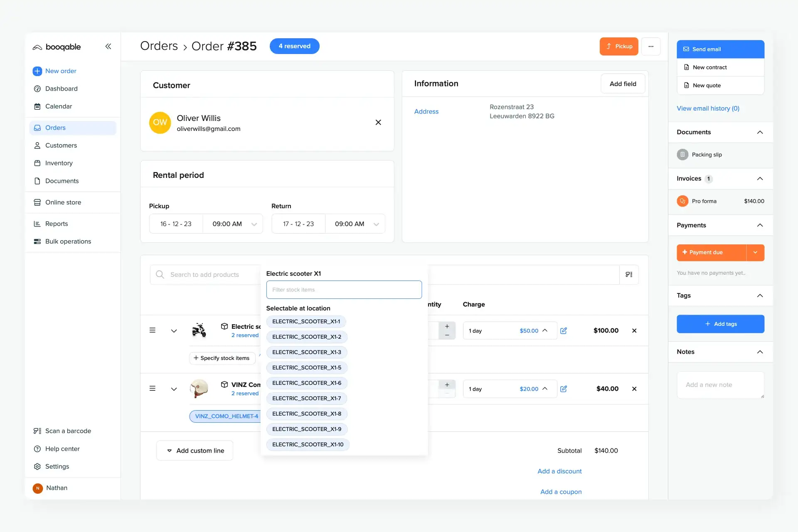Go to Inventory in the sidebar

(x=59, y=163)
